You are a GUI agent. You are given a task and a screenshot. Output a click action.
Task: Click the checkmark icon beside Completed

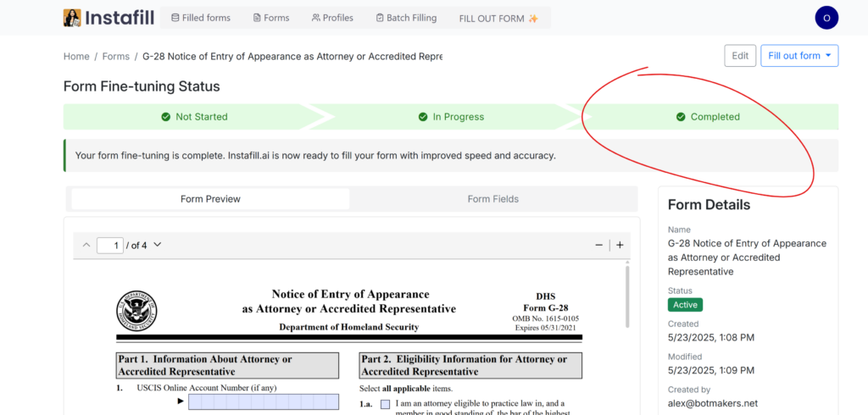click(x=681, y=117)
